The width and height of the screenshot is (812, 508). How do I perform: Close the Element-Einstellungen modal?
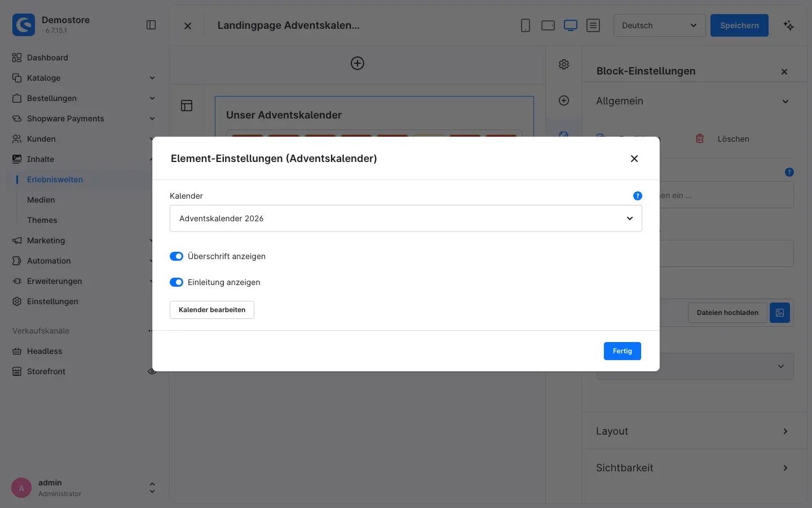(x=634, y=159)
